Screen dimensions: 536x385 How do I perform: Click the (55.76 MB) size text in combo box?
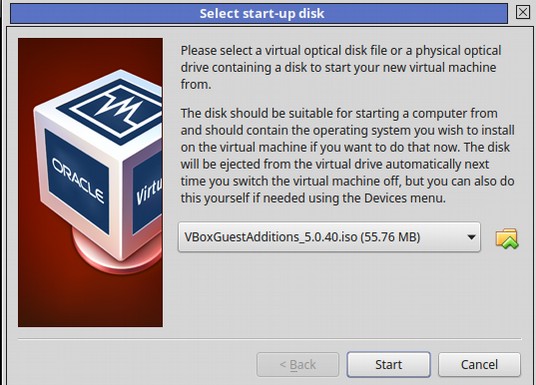pos(390,237)
